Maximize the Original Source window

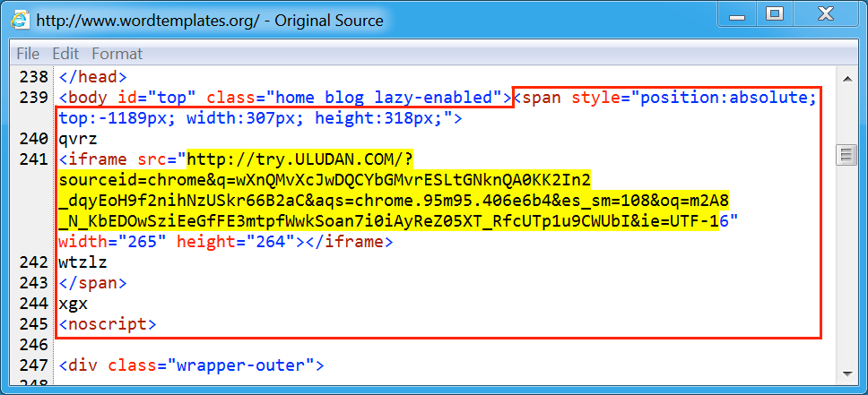click(775, 14)
